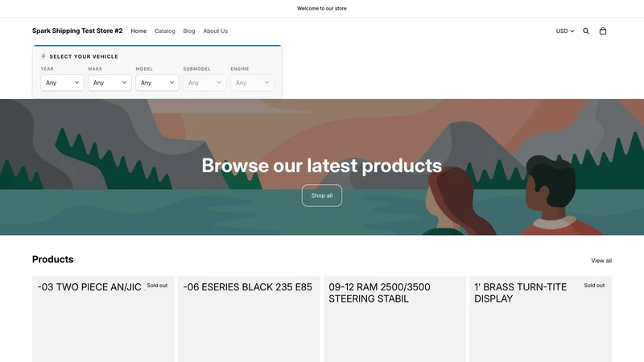This screenshot has width=644, height=362.
Task: Open the USD currency selector
Action: [565, 31]
